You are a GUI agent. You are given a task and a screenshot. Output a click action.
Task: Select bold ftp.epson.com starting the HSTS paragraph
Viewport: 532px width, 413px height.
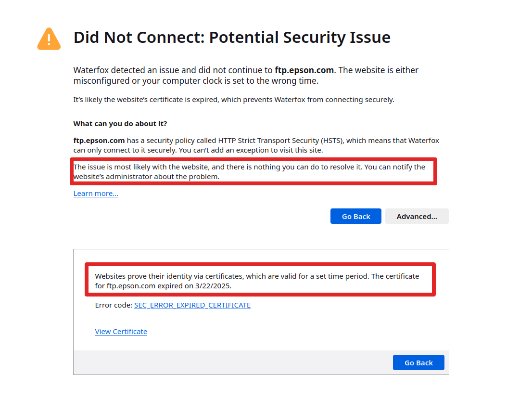[x=99, y=140]
